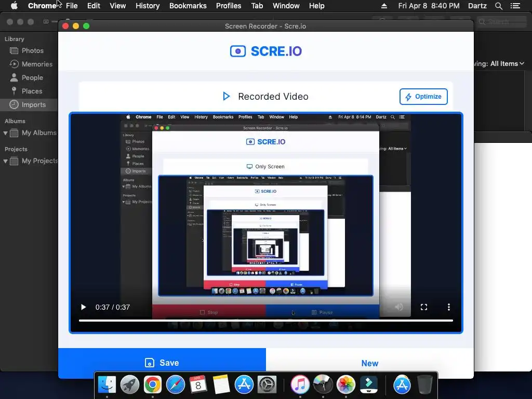Play the recorded video
The width and height of the screenshot is (532, 399).
pos(83,307)
